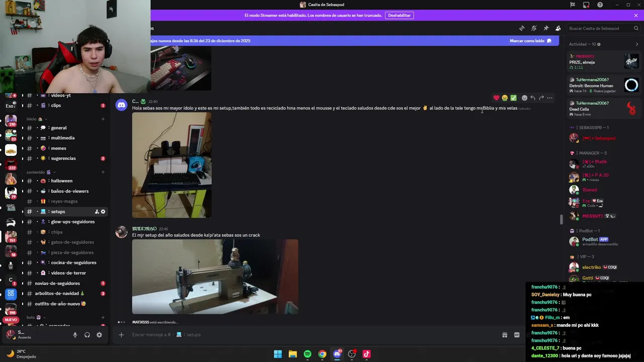Open more options for the message
644x362 pixels.
(550, 98)
